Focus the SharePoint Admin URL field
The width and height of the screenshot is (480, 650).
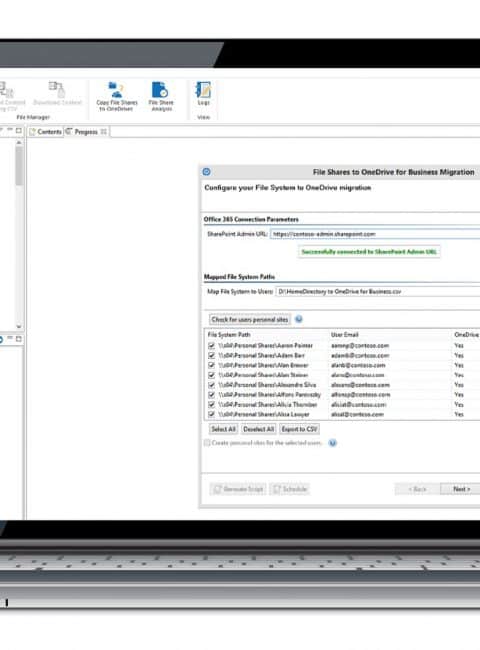[375, 234]
